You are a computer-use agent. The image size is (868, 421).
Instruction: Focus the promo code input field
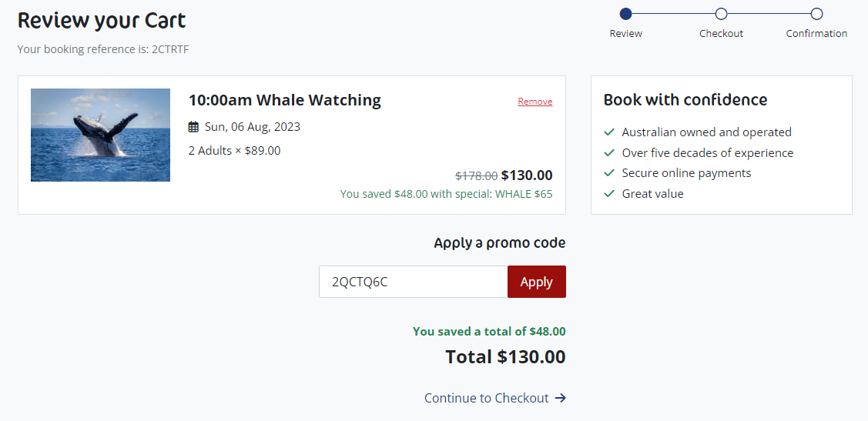pos(413,282)
